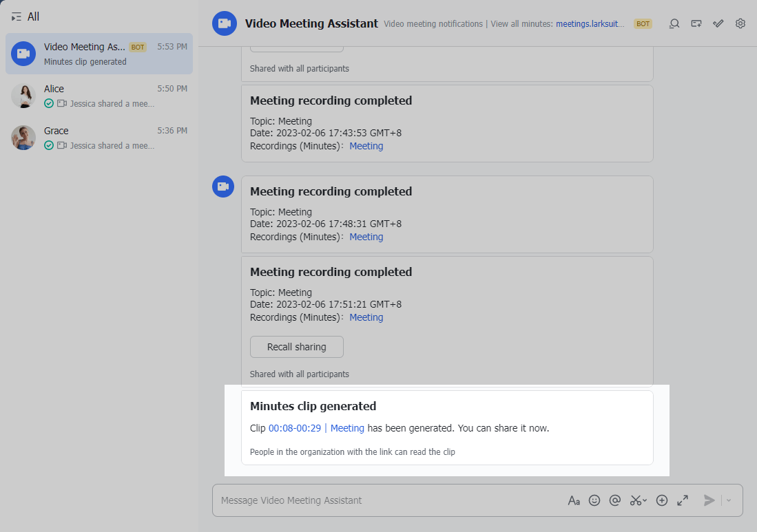
Task: Open the meetings.larksuite link in header
Action: (590, 24)
